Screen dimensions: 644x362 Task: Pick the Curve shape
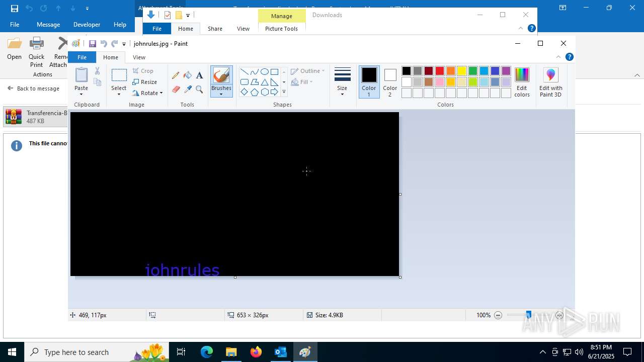pos(254,72)
